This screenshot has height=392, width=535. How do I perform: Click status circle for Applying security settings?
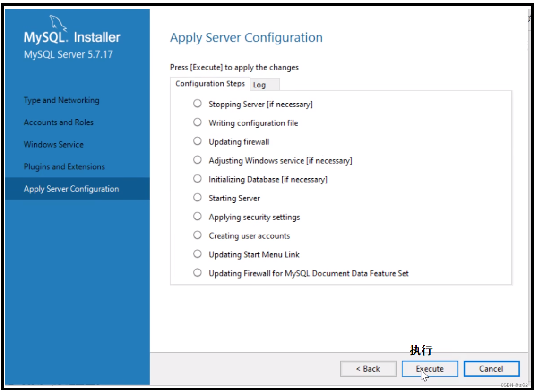(x=197, y=216)
